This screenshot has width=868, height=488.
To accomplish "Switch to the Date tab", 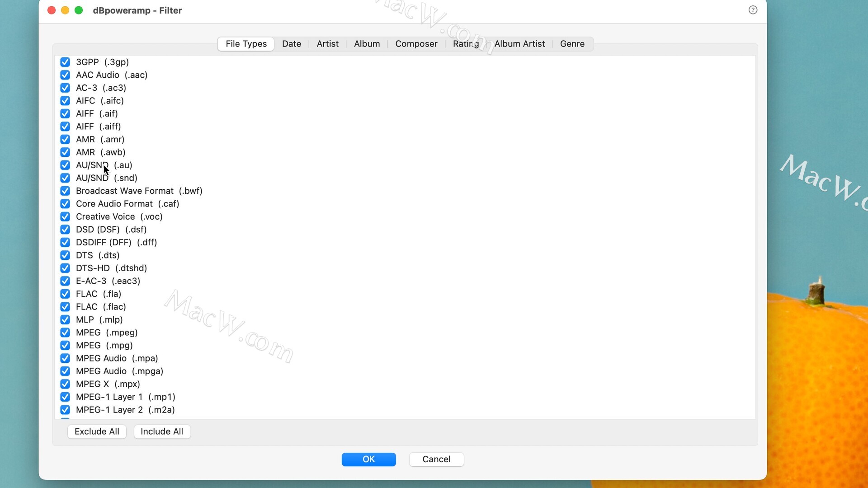I will tap(292, 44).
